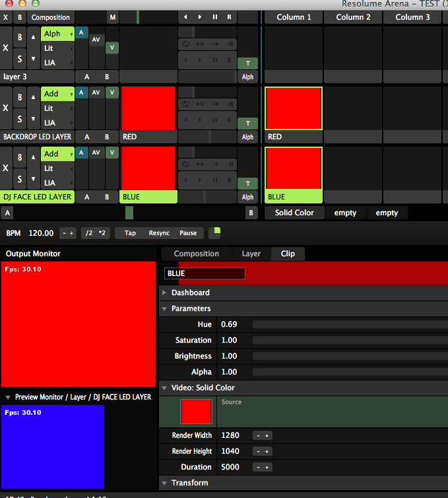The height and width of the screenshot is (498, 448).
Task: Open the Alph blend mode dropdown on layer 3
Action: click(57, 34)
